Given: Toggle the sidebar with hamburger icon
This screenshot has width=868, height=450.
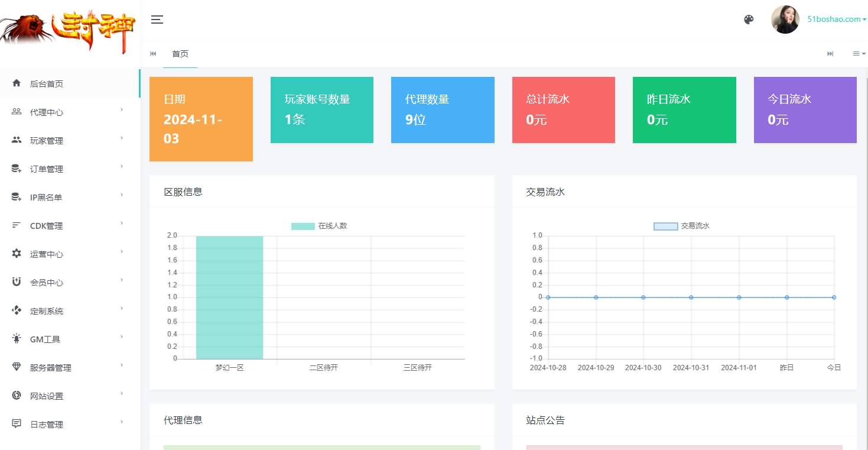Looking at the screenshot, I should 157,19.
